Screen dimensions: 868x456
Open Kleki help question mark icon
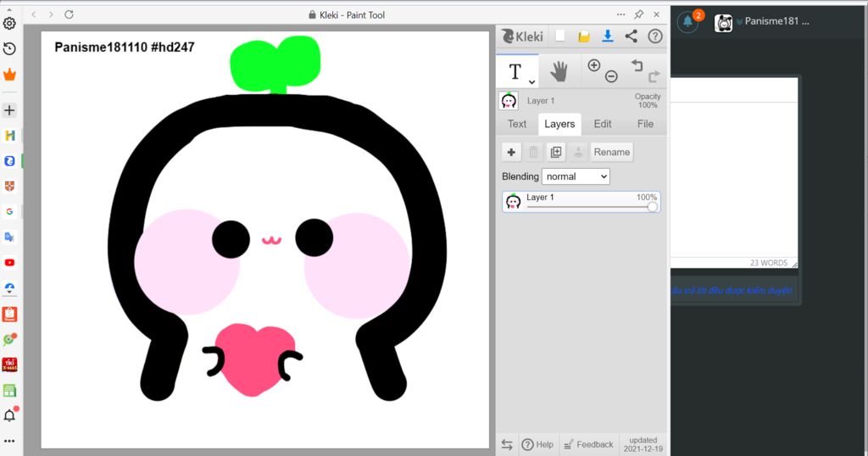coord(655,36)
